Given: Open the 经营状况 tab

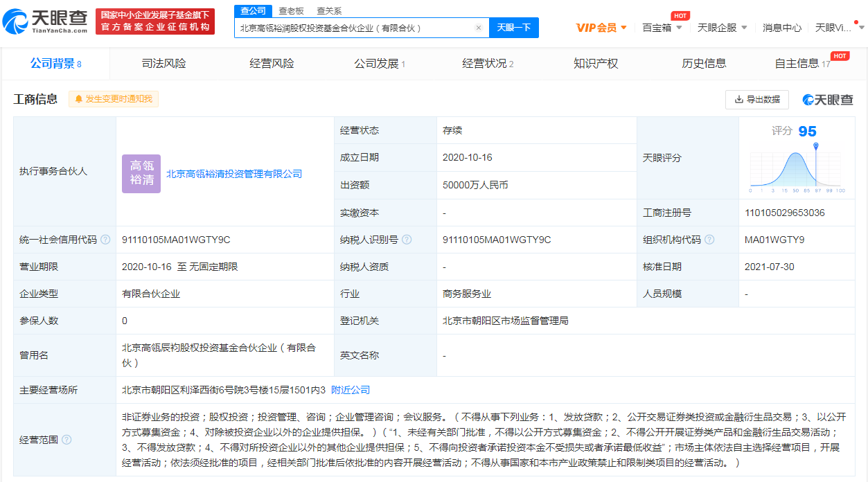Looking at the screenshot, I should tap(488, 64).
